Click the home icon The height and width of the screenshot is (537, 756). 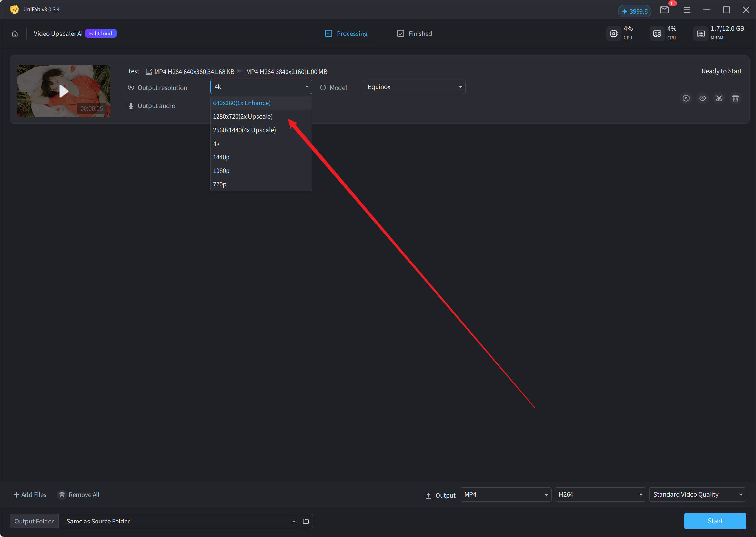[15, 34]
